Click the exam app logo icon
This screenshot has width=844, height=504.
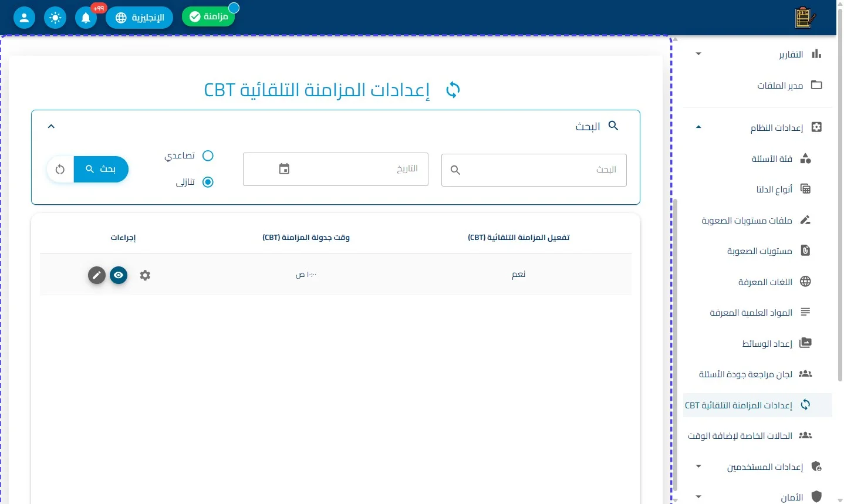(x=805, y=18)
